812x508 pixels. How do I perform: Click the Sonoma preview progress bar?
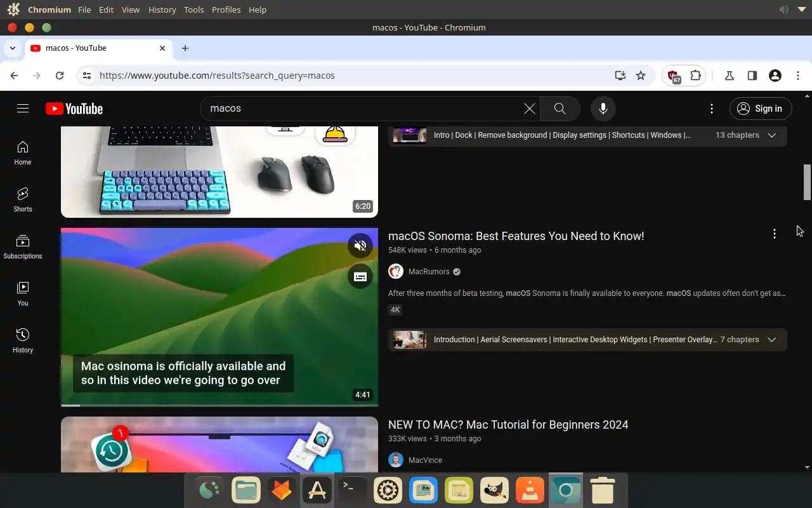coord(219,405)
